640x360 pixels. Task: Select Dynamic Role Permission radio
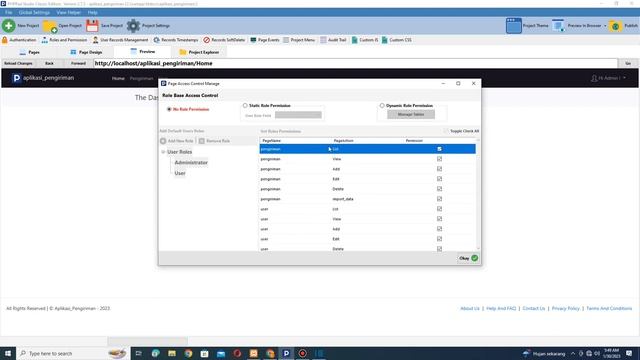tap(382, 105)
